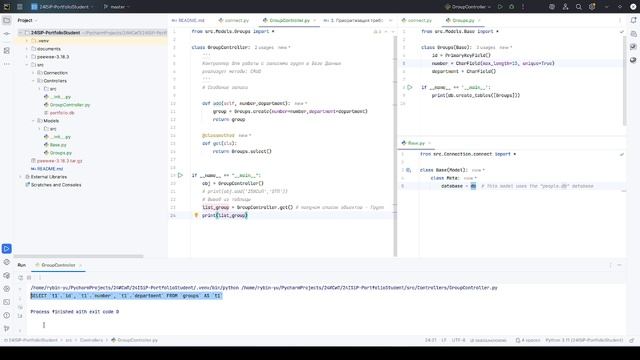Open Scratches and Consoles node
The width and height of the screenshot is (640, 360).
pos(56,185)
